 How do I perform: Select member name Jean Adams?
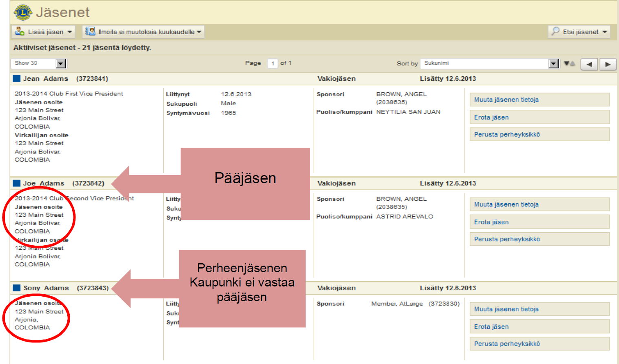(x=45, y=78)
